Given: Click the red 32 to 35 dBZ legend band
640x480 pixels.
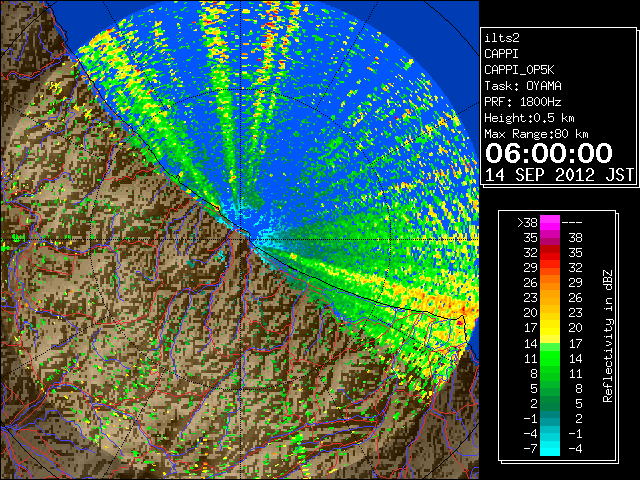Looking at the screenshot, I should pos(549,253).
